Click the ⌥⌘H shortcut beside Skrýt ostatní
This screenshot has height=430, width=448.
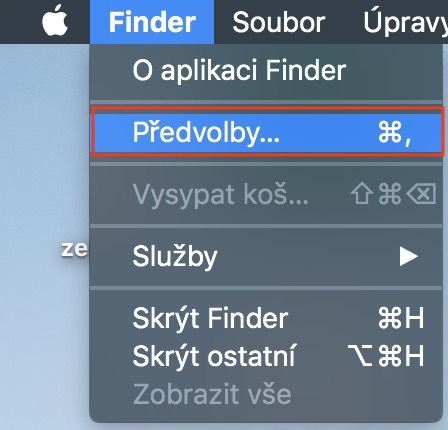point(386,356)
